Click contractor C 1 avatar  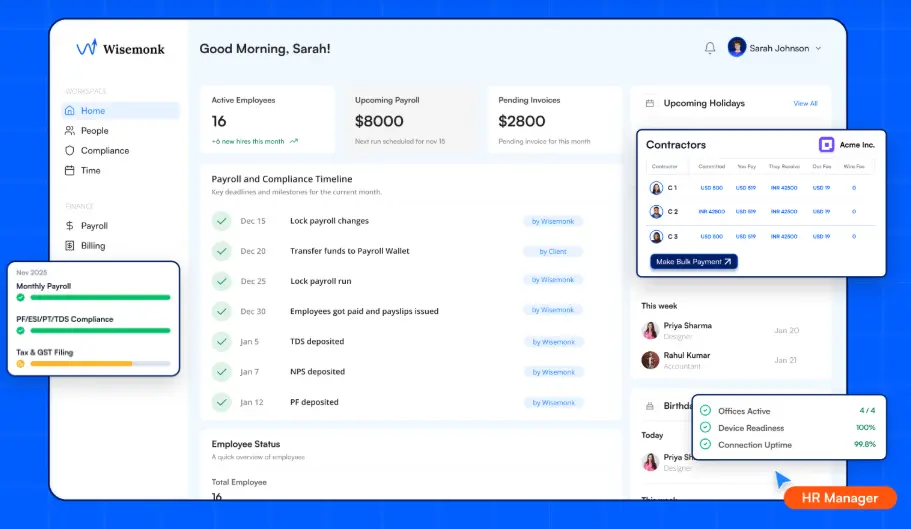click(x=656, y=188)
